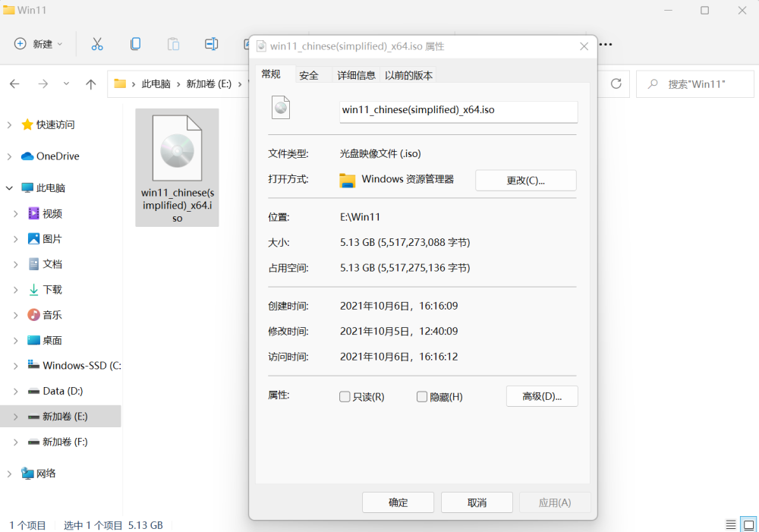
Task: Open 视频 in the navigation pane
Action: point(52,213)
